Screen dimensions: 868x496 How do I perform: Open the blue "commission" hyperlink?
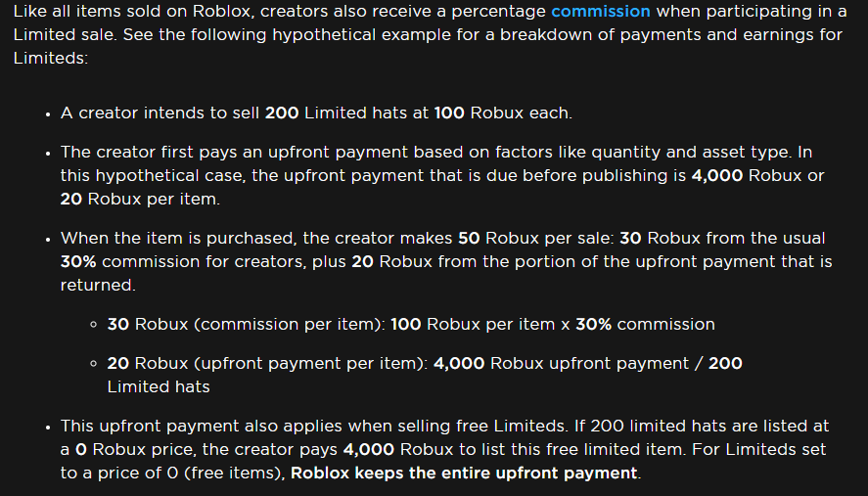coord(601,11)
